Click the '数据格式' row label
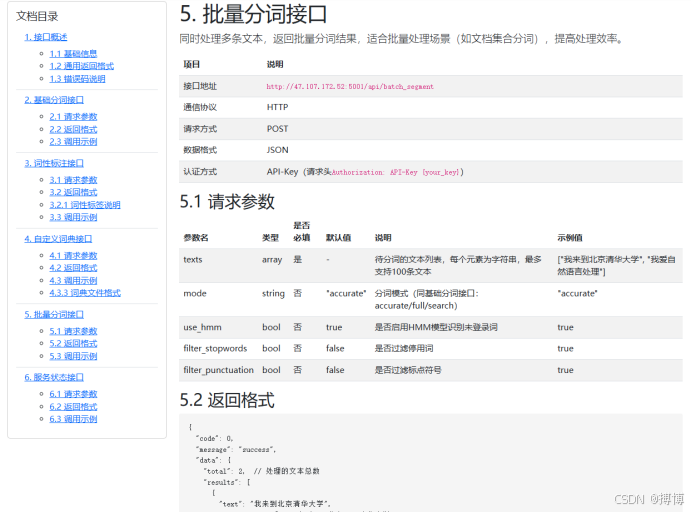The height and width of the screenshot is (513, 692). 200,150
